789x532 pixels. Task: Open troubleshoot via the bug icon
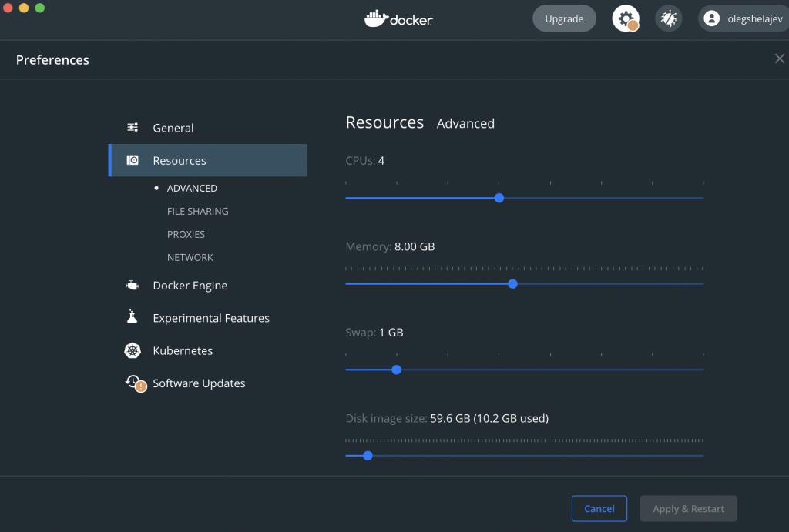(668, 18)
